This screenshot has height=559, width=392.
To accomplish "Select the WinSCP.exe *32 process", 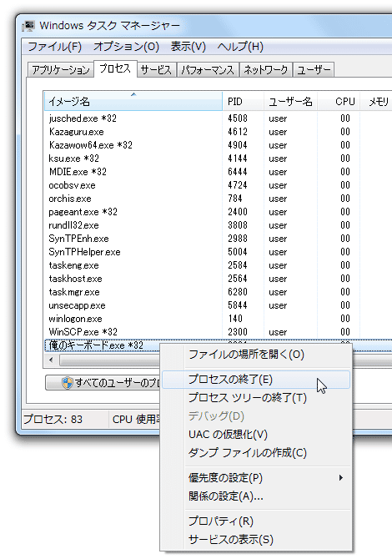I will coord(218,332).
